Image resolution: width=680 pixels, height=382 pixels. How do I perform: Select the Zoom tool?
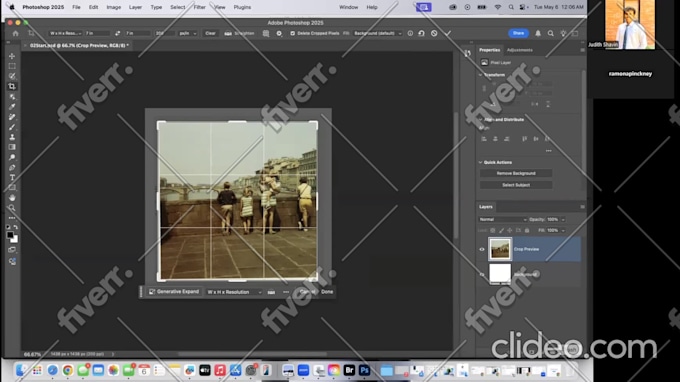click(12, 208)
